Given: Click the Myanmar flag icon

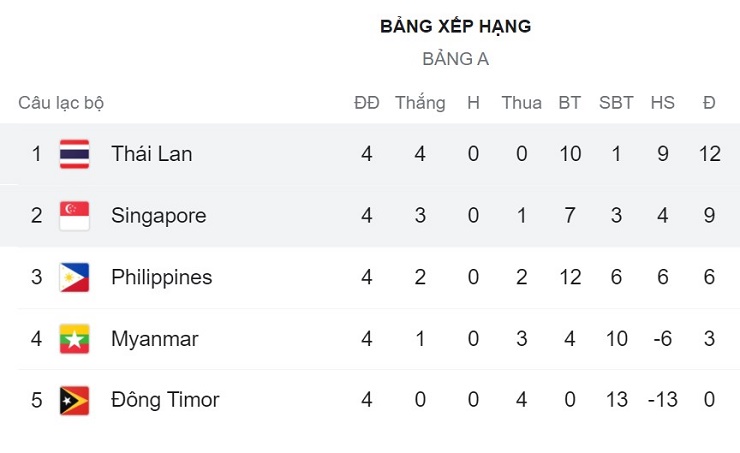Looking at the screenshot, I should [x=74, y=339].
